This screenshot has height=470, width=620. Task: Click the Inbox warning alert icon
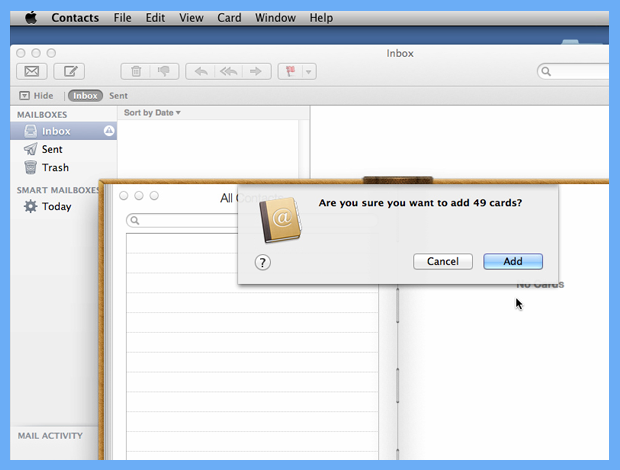pos(109,131)
